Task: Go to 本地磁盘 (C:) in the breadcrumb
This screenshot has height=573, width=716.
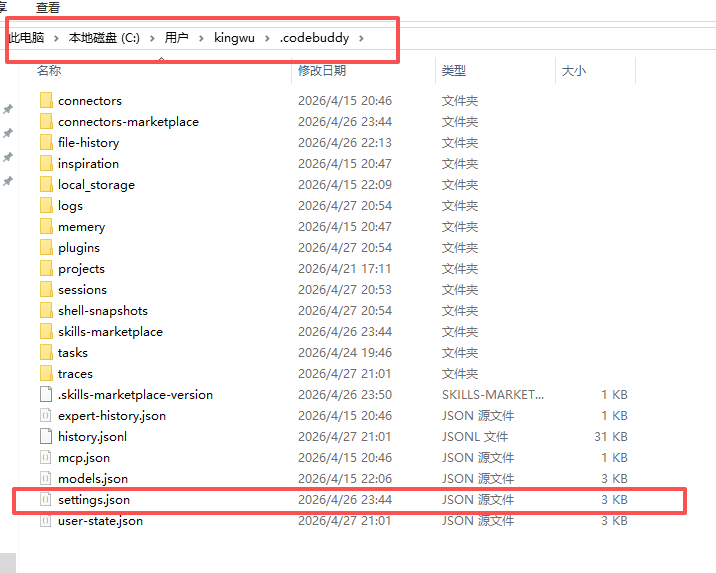Action: [104, 37]
